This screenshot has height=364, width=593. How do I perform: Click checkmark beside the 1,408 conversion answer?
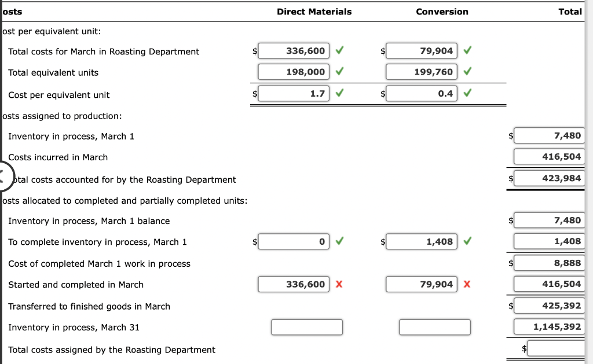coord(467,241)
